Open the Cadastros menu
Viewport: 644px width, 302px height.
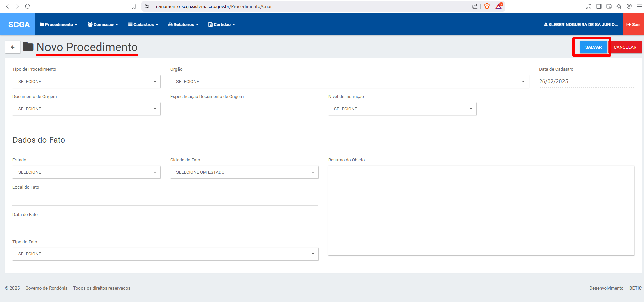click(x=143, y=24)
